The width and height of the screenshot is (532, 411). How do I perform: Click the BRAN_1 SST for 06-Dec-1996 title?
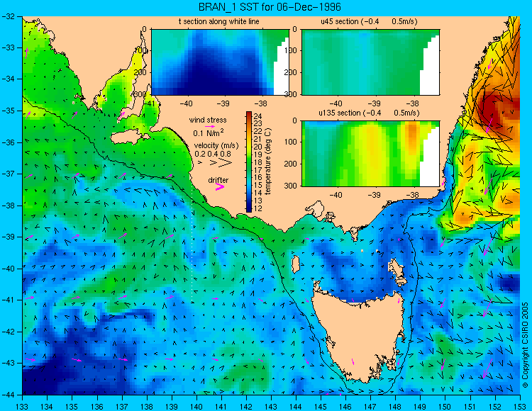pos(270,7)
